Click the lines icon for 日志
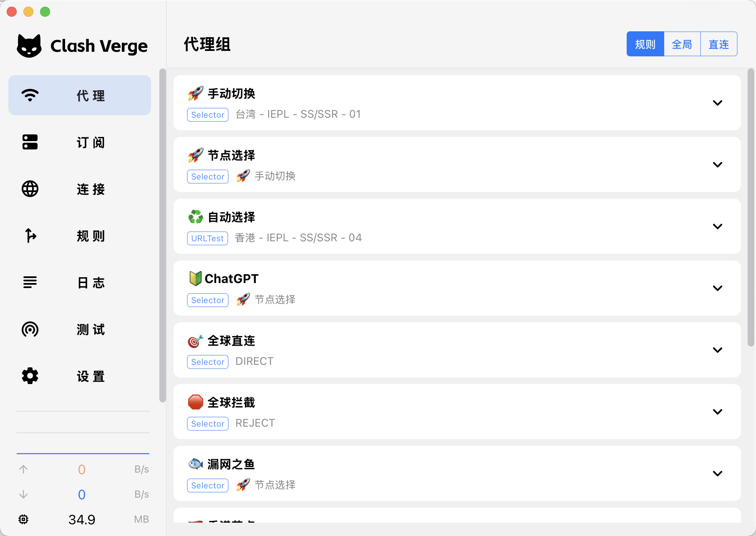The image size is (756, 536). 30,282
